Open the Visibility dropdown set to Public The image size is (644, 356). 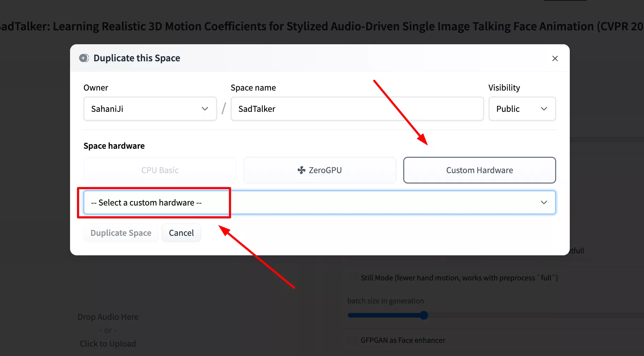tap(522, 109)
